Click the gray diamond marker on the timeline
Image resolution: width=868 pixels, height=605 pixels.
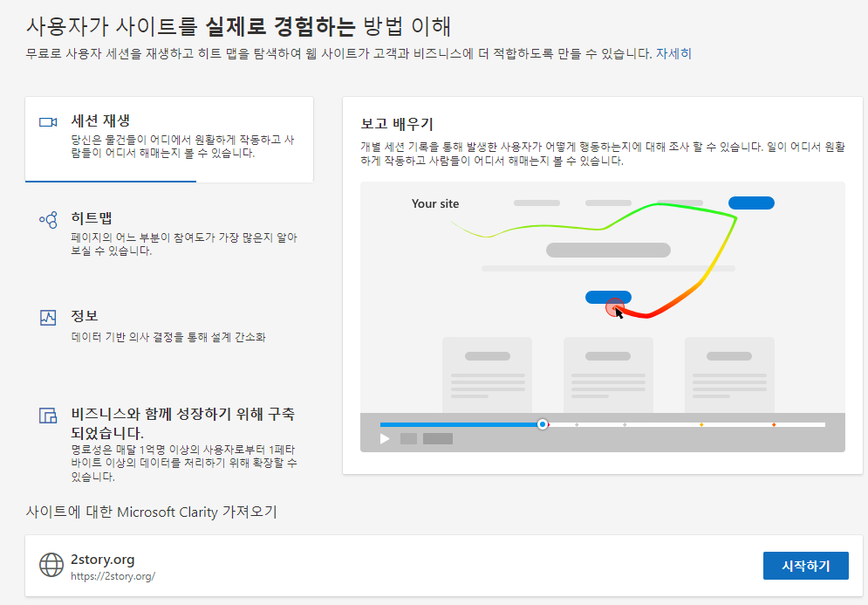click(x=577, y=424)
